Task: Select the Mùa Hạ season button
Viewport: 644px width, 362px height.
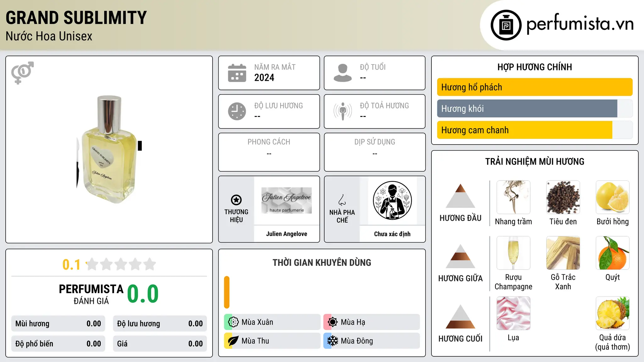Action: coord(372,322)
